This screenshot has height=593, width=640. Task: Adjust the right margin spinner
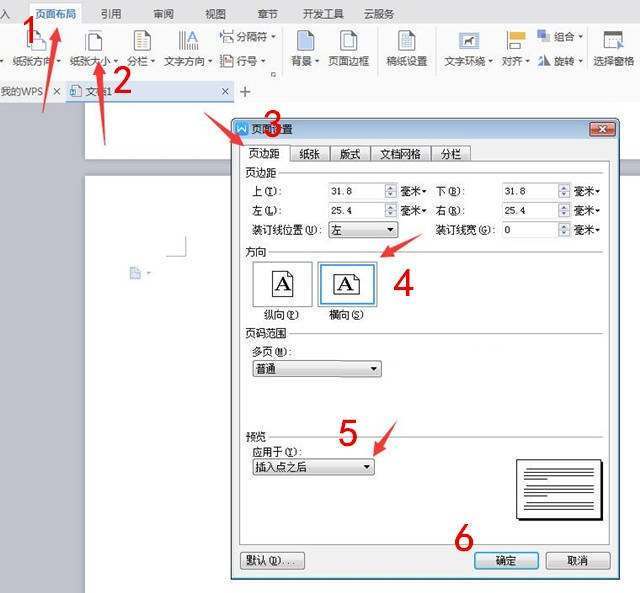564,211
